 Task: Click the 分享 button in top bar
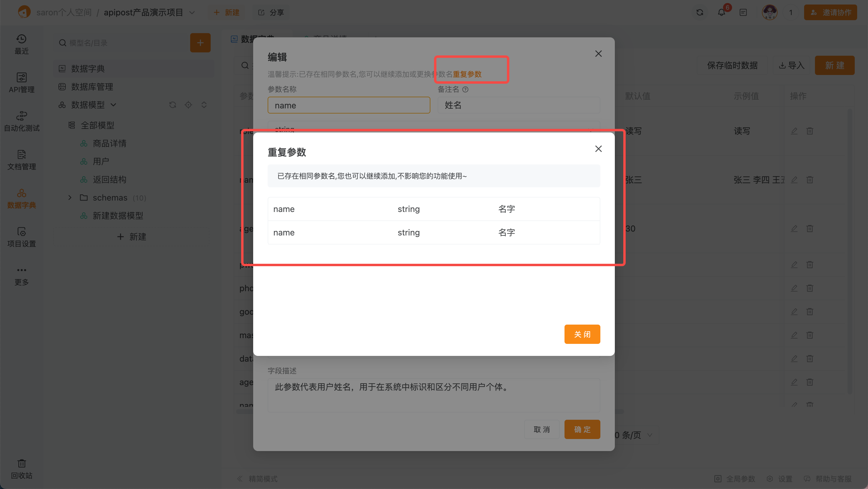271,12
